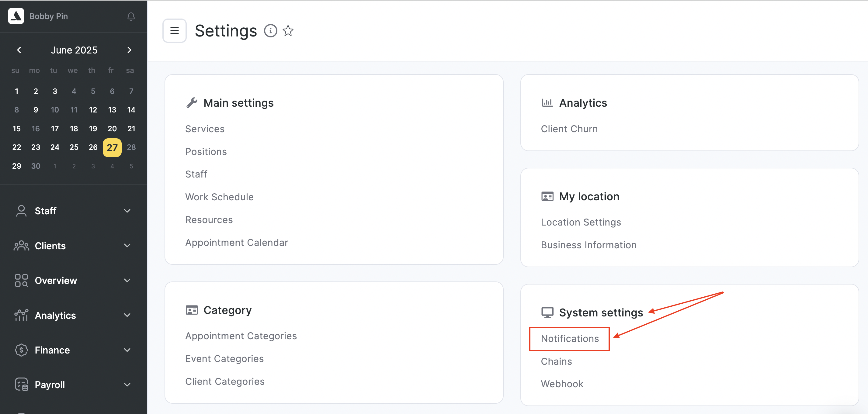Open the Webhook link
Image resolution: width=868 pixels, height=414 pixels.
(x=562, y=384)
